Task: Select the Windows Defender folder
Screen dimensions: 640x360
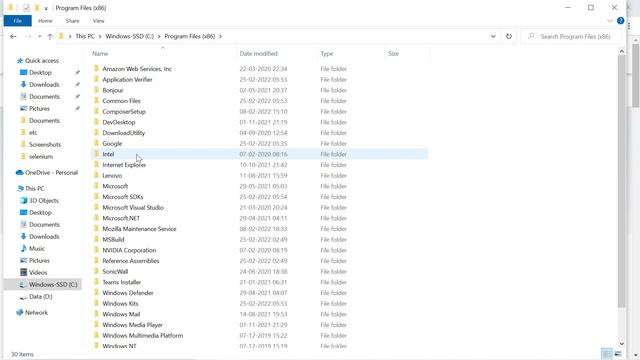Action: [128, 293]
